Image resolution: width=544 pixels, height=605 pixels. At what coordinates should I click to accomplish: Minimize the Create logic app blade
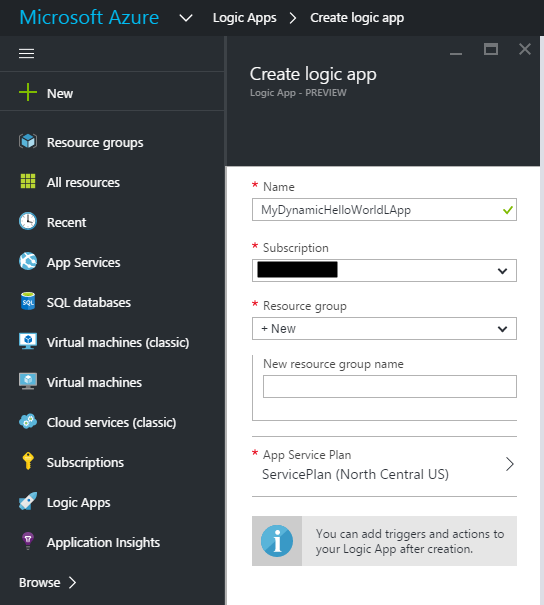coord(456,54)
